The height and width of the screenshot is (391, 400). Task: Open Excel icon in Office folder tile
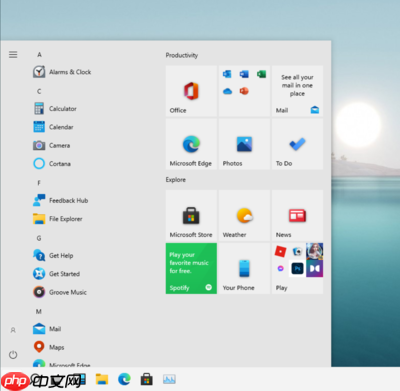click(261, 74)
